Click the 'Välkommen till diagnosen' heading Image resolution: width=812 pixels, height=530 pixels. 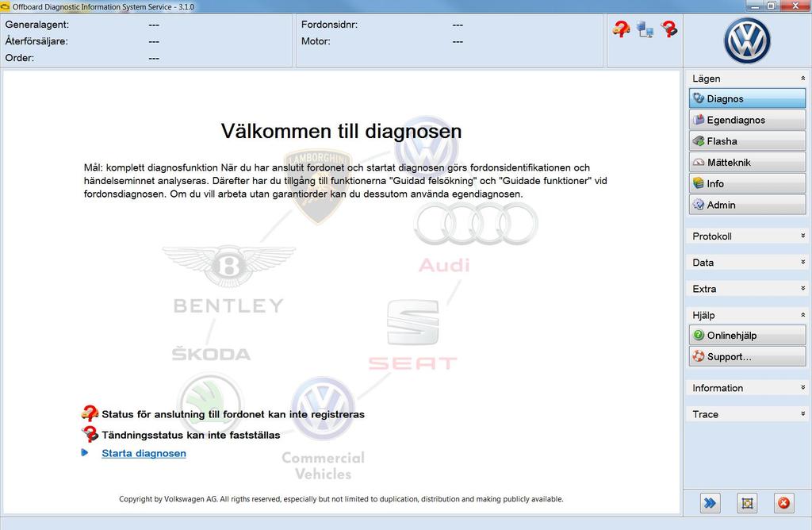pyautogui.click(x=341, y=131)
